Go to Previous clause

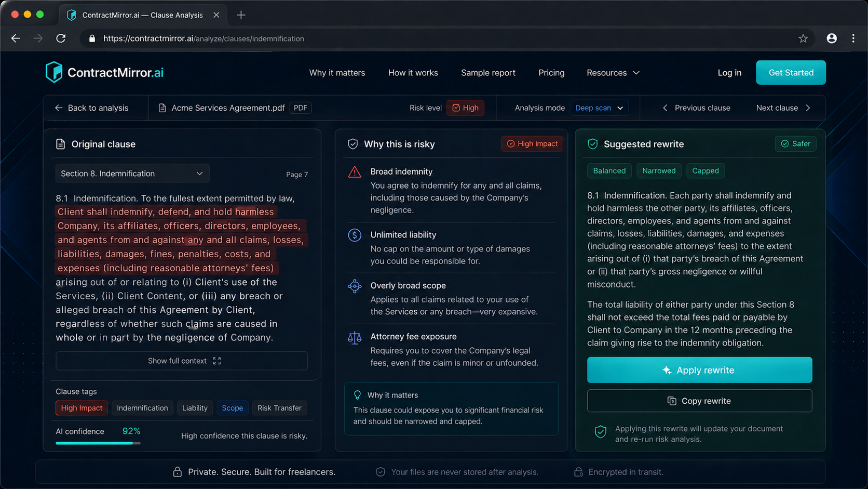click(697, 108)
